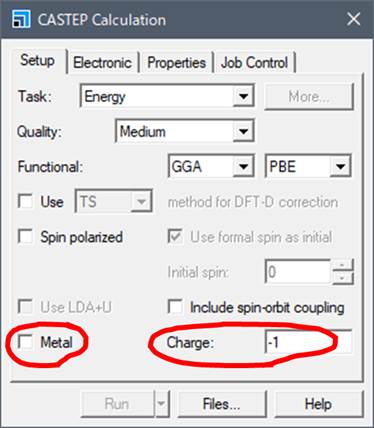Close the CASTEP Calculation dialog
The height and width of the screenshot is (428, 374).
point(353,19)
